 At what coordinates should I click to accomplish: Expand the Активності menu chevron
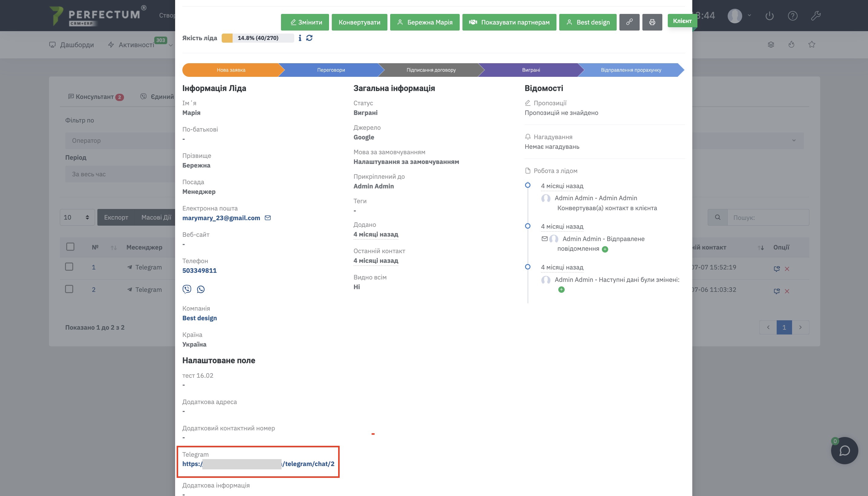pos(171,45)
